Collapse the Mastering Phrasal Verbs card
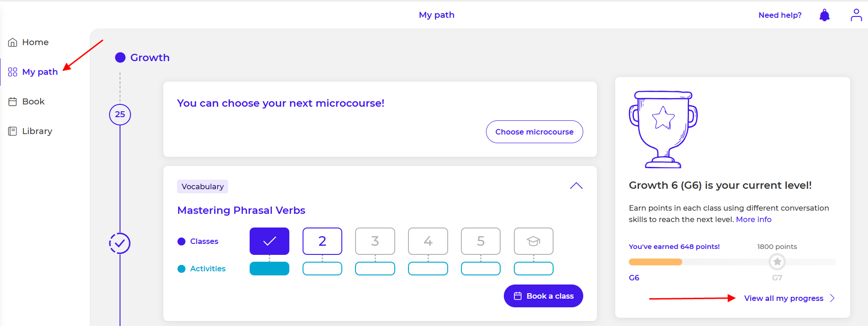 576,186
